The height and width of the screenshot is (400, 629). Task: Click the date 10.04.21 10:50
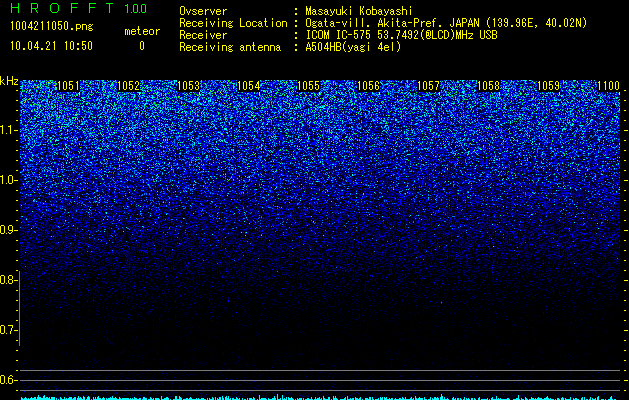[x=51, y=46]
